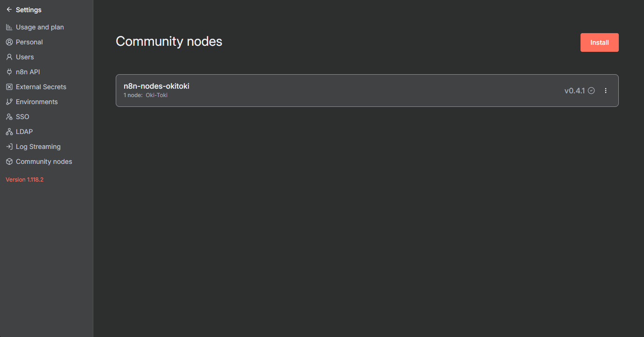Open the Version 1.118.2 link
644x337 pixels.
[x=24, y=179]
